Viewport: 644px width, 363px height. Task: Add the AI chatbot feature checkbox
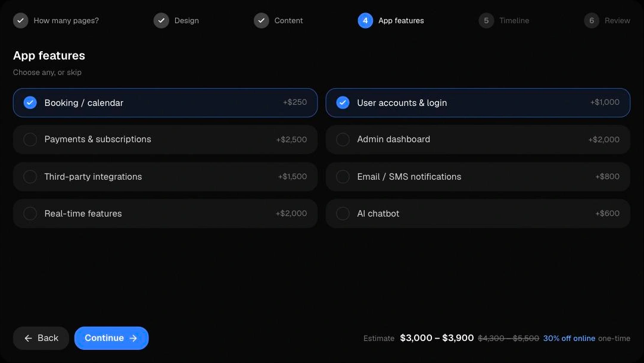[x=343, y=214]
